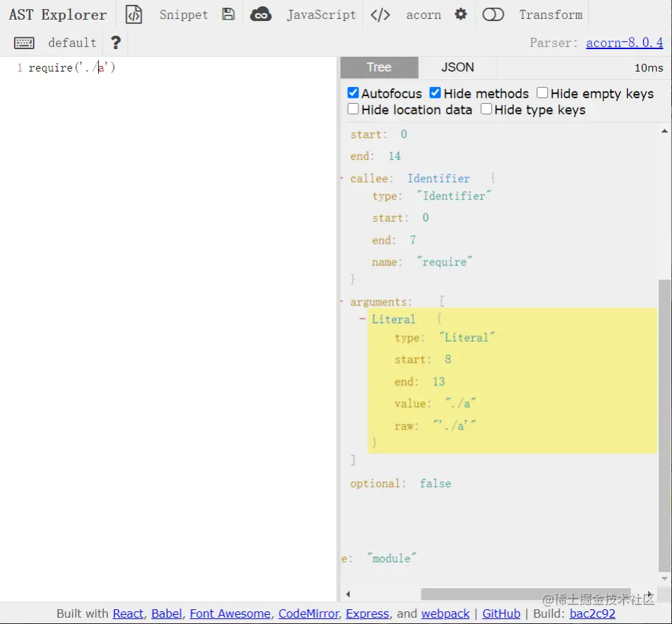
Task: Click the raw "'./a'" entry
Action: coord(435,426)
